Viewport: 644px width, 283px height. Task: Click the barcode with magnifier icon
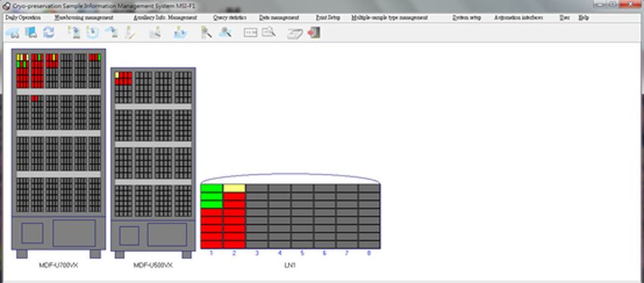(x=269, y=32)
